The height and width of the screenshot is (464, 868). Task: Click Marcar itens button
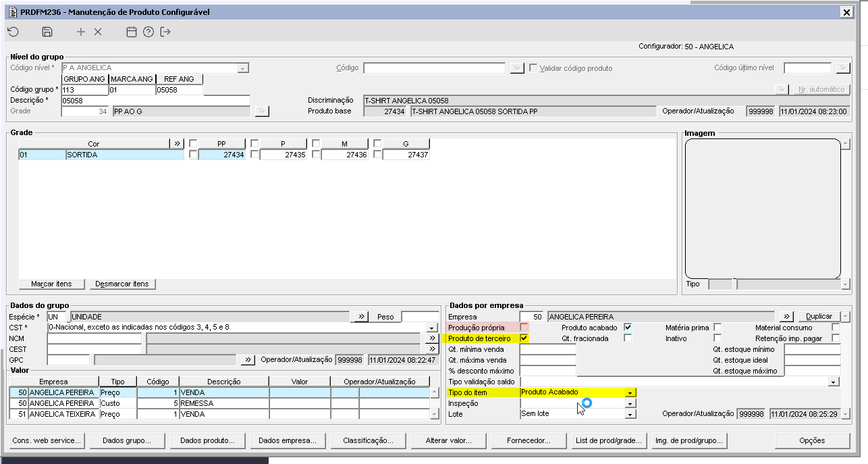pyautogui.click(x=51, y=284)
